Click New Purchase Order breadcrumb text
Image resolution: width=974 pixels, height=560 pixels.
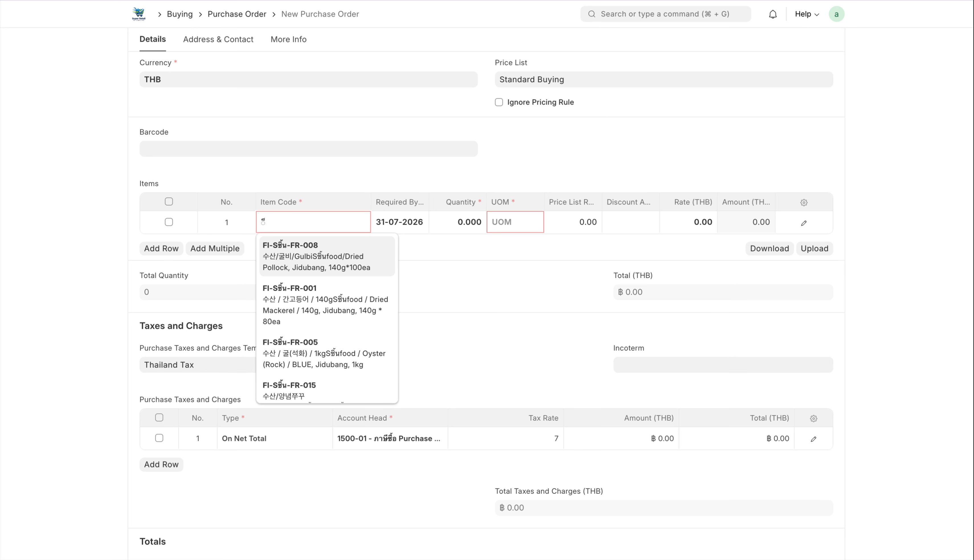[320, 14]
